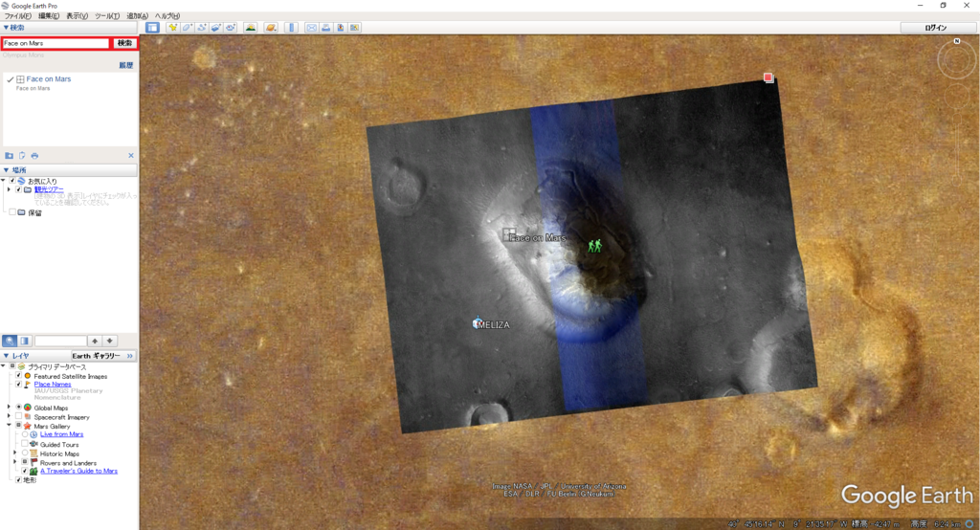The height and width of the screenshot is (530, 980).
Task: Toggle the Rovers and Landers checkbox
Action: click(25, 462)
